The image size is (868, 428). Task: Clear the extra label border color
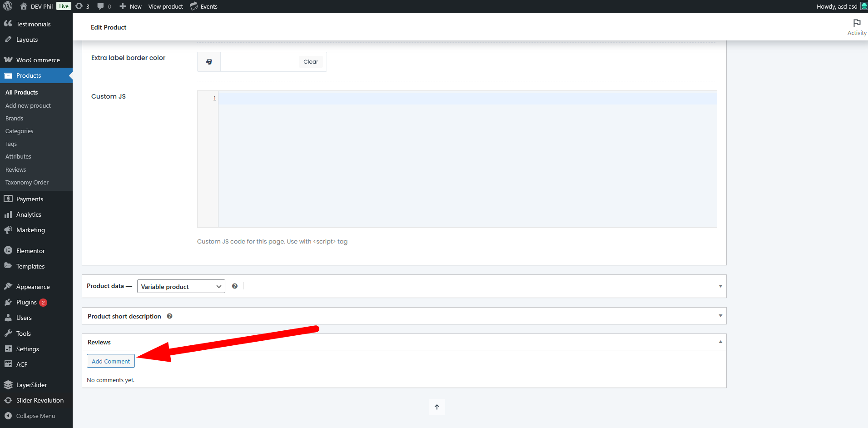pos(311,62)
